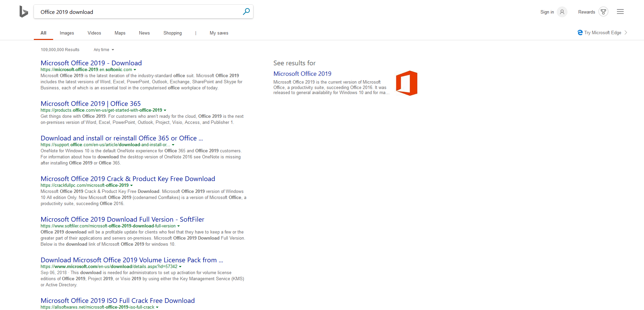This screenshot has height=310, width=644.
Task: Expand dropdown arrow beside crackfullpc.com URL
Action: [x=132, y=185]
